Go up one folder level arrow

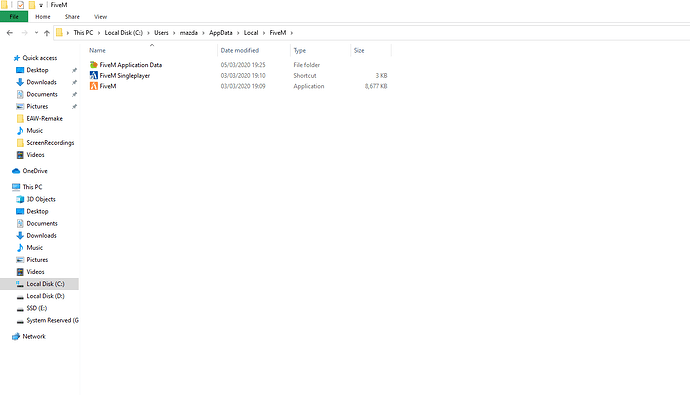[x=47, y=33]
